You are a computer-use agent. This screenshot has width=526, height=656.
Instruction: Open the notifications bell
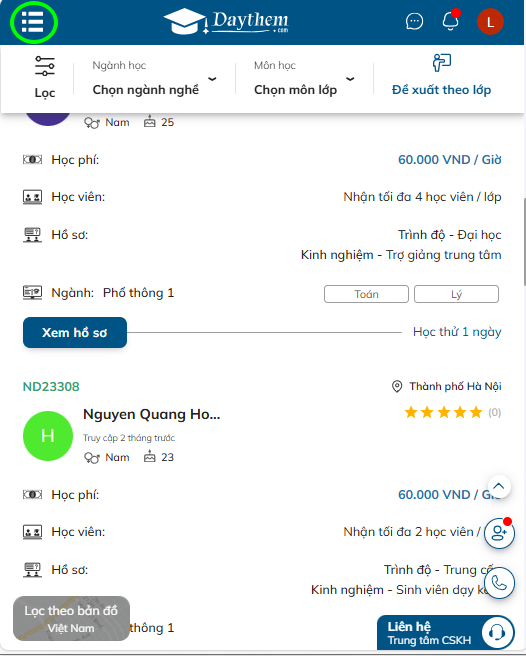pos(451,20)
